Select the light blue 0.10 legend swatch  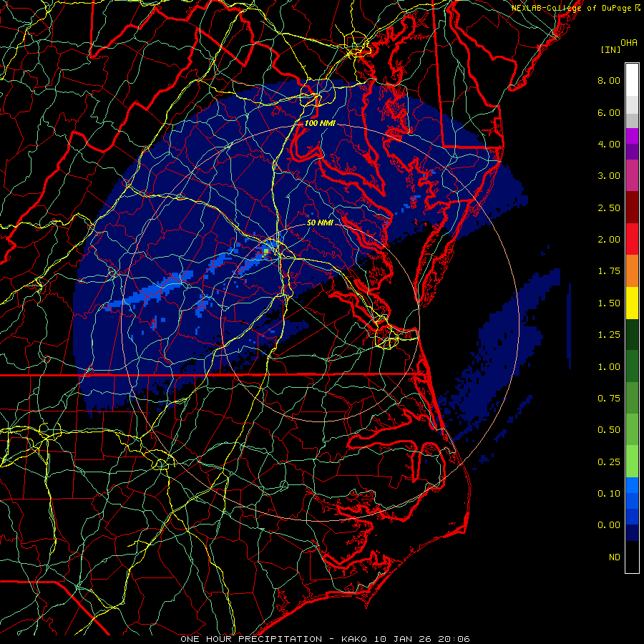pos(632,485)
